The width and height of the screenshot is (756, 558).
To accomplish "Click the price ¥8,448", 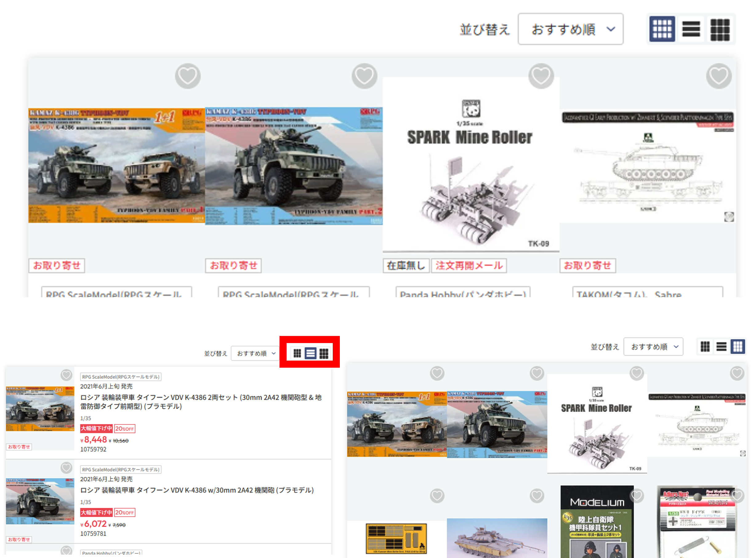I will click(94, 440).
